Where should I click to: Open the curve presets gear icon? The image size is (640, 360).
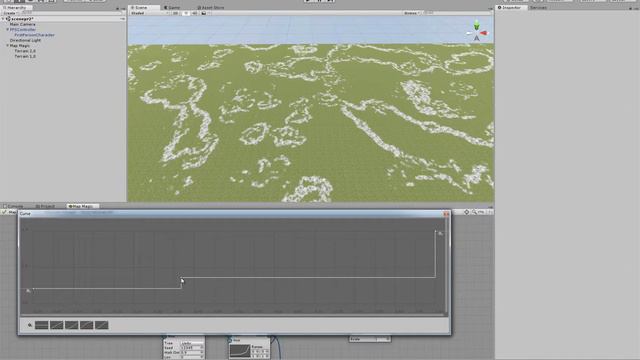29,325
